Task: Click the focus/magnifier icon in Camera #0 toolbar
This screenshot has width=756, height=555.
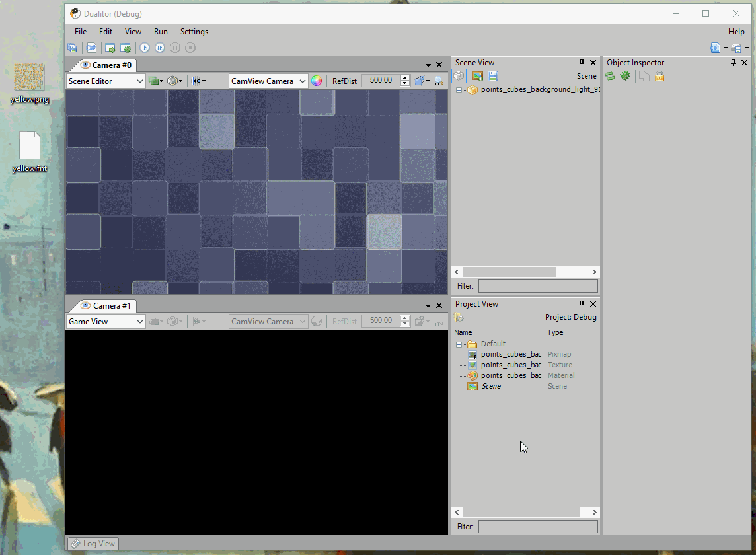Action: coord(439,81)
